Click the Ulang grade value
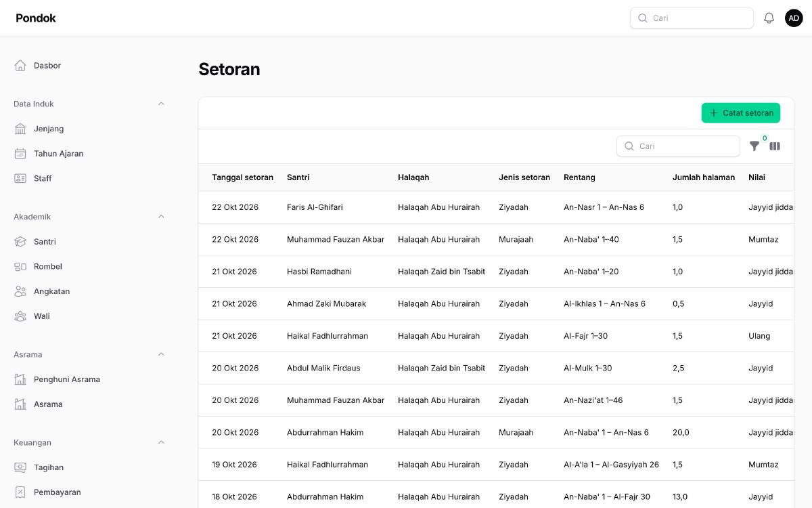The height and width of the screenshot is (508, 812). (x=759, y=336)
